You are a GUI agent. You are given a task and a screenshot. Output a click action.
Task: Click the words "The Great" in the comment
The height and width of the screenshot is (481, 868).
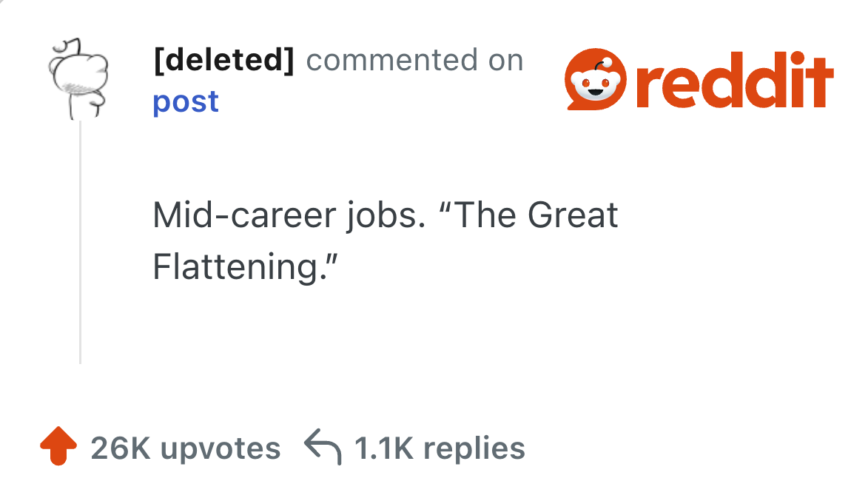(x=536, y=215)
